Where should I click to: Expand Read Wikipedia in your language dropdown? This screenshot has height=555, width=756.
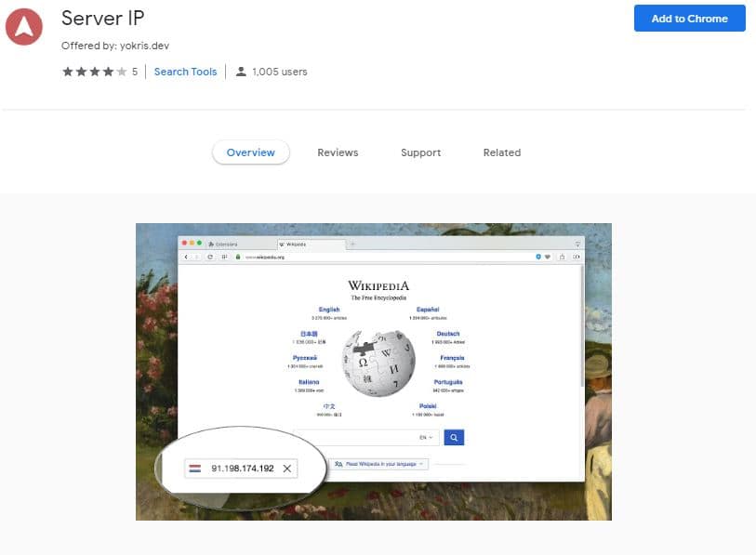(379, 464)
